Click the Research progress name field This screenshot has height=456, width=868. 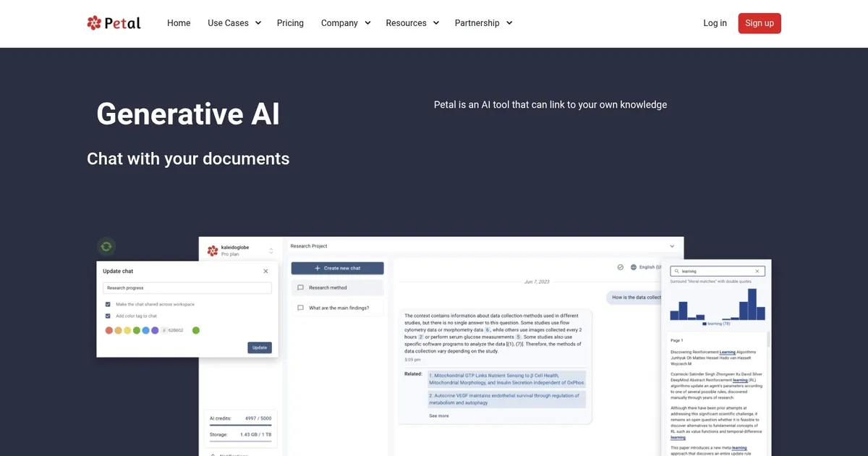click(x=187, y=288)
